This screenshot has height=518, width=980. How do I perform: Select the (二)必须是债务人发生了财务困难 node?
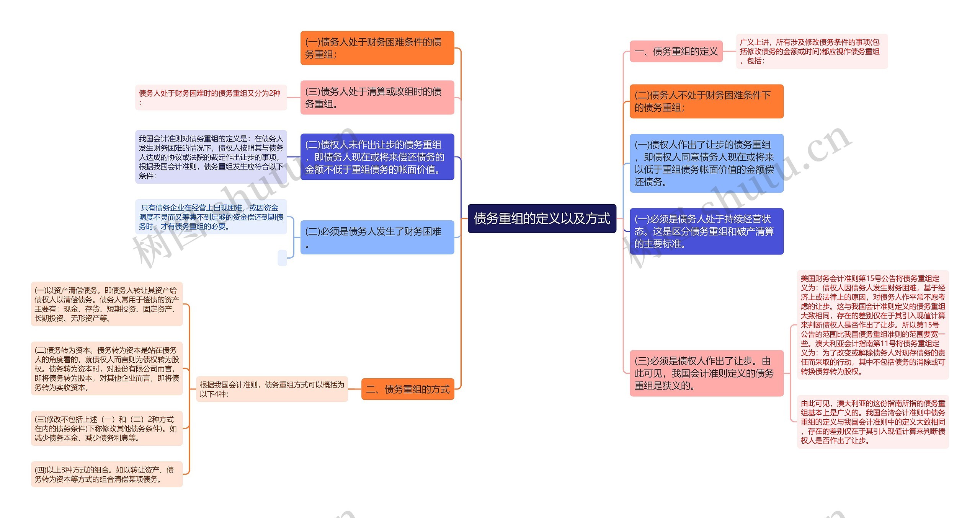pos(377,237)
